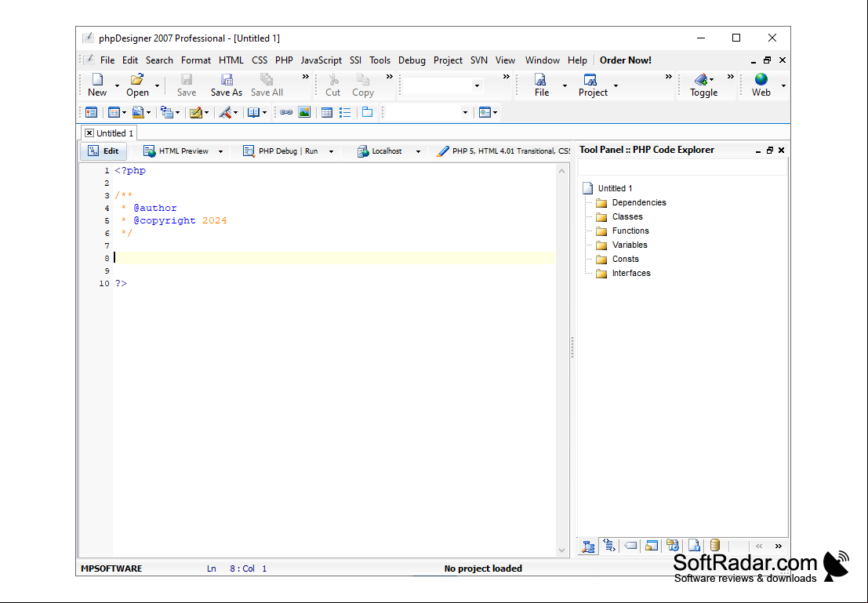Close the Tool Panel with its X

pos(782,150)
